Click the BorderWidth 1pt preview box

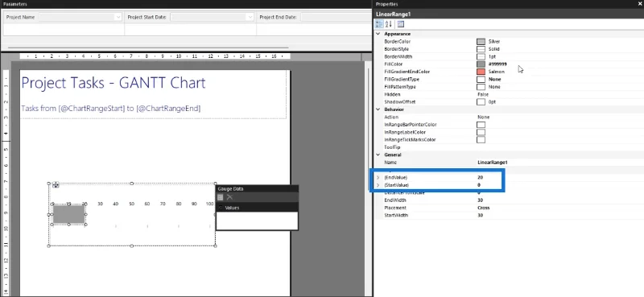[x=481, y=56]
